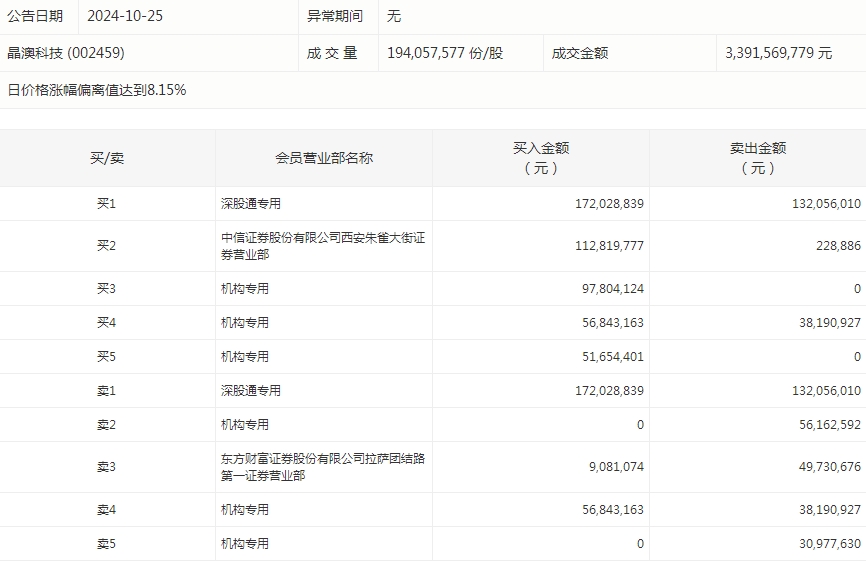Viewport: 866px width, 563px height.
Task: Select trading volume 194,057,577 份/股
Action: coord(445,53)
